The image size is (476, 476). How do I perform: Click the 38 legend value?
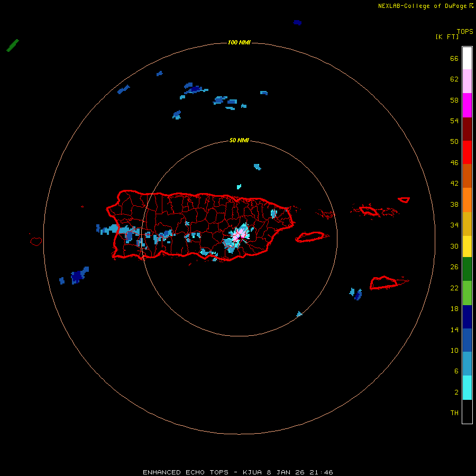click(x=454, y=204)
